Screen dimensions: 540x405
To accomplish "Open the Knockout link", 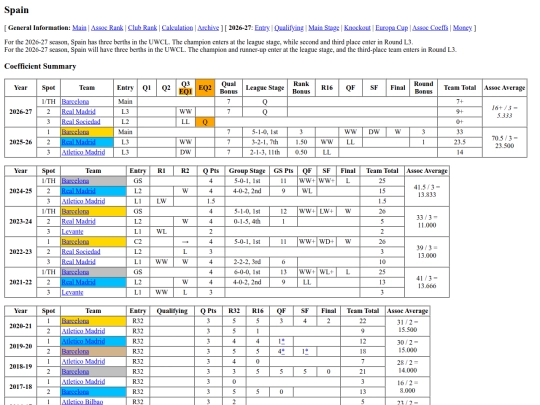I will [x=357, y=28].
